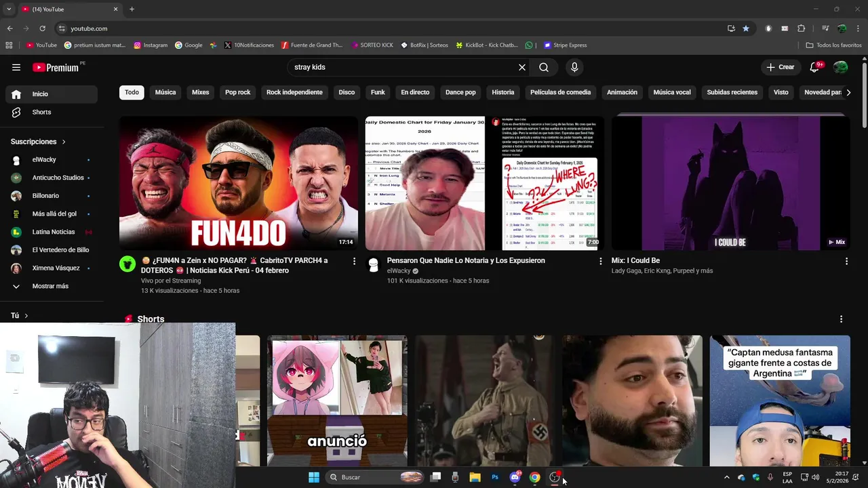Open the Shorts shelf three-dot menu
The height and width of the screenshot is (488, 868).
841,319
